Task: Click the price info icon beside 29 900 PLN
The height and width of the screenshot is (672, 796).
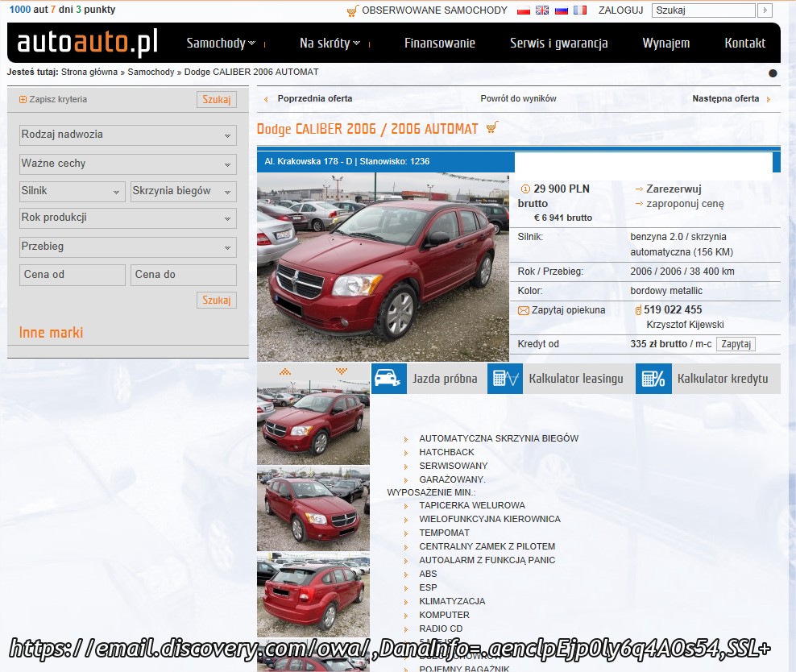Action: 525,189
